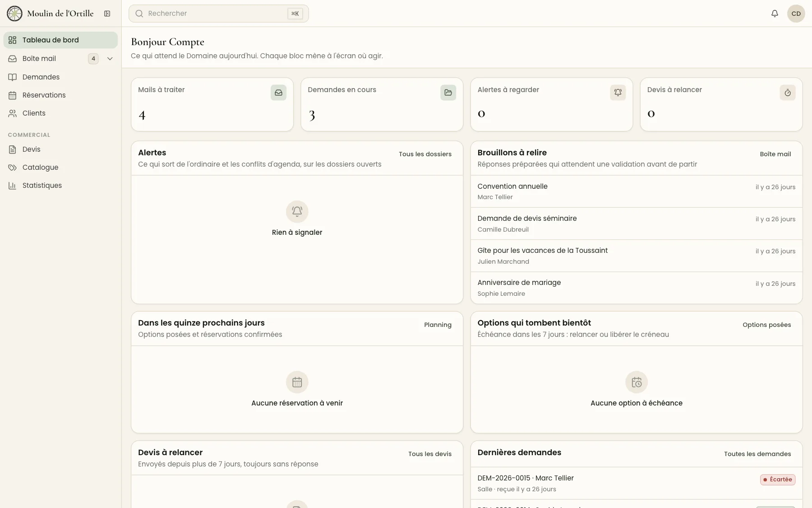Open the Demande de devis séminaire draft

[637, 224]
